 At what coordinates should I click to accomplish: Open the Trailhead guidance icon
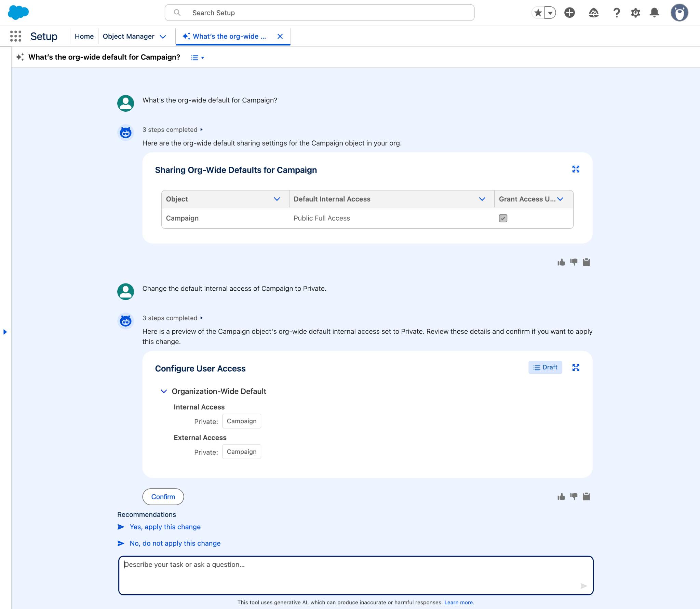click(594, 13)
